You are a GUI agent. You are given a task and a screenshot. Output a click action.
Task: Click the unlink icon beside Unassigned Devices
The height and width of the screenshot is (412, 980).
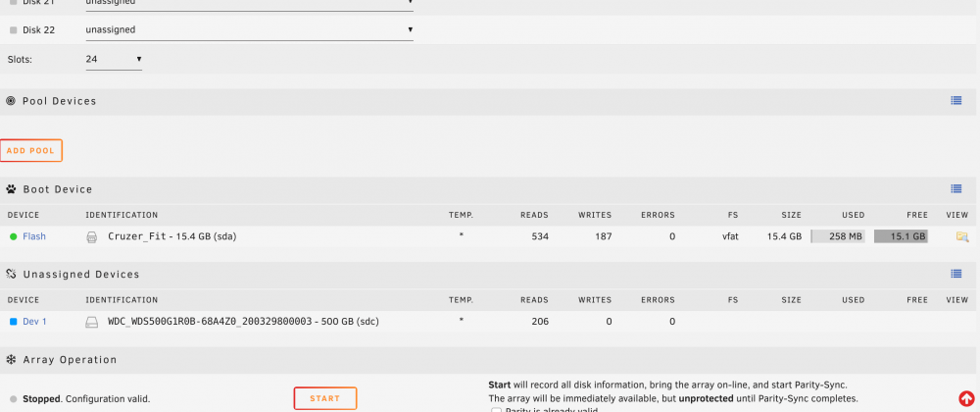pyautogui.click(x=11, y=274)
